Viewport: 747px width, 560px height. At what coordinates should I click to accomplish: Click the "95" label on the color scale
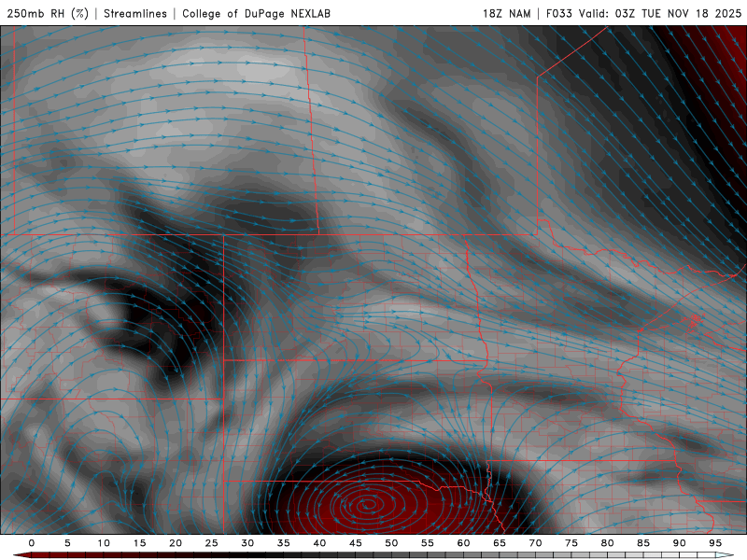point(715,543)
